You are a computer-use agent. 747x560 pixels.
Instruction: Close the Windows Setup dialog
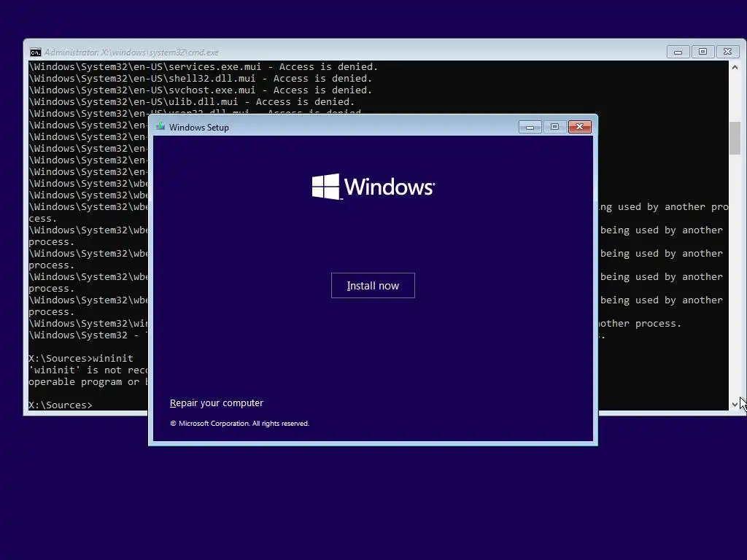[x=579, y=127]
